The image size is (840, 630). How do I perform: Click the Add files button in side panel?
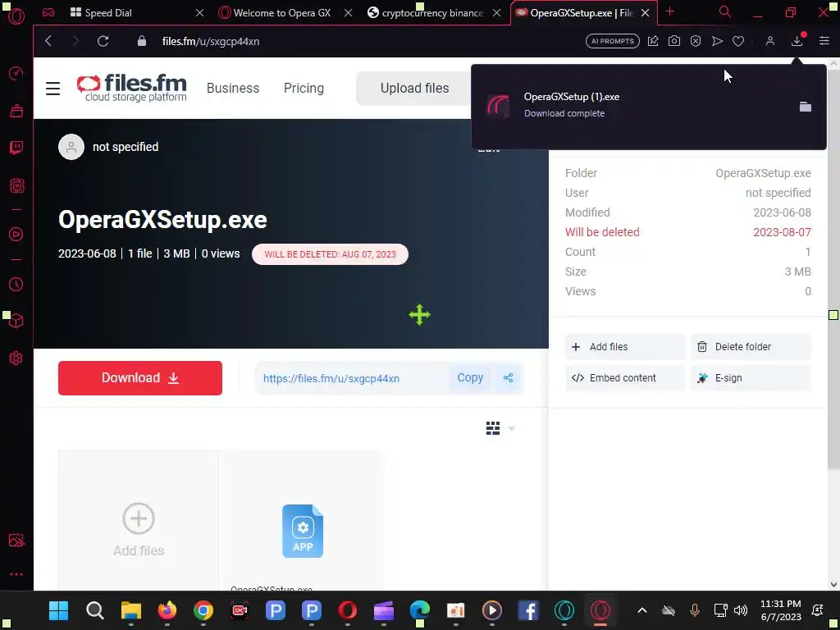(x=624, y=347)
